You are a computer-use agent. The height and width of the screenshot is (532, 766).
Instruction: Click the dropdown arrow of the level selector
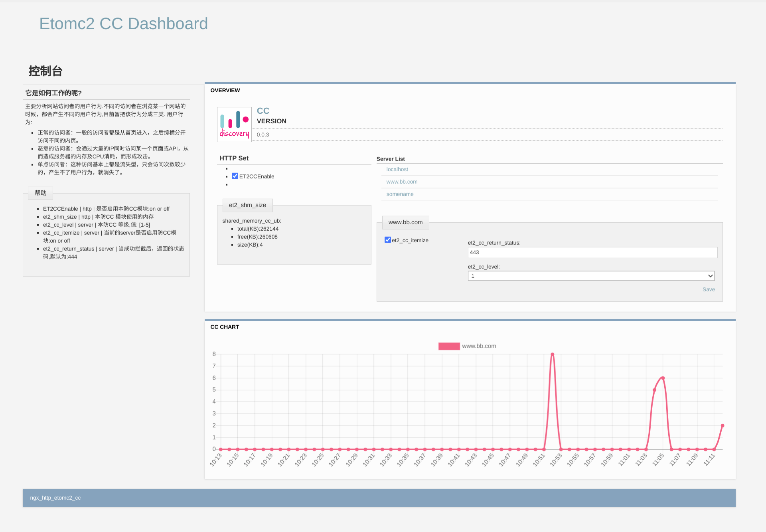[x=710, y=276]
